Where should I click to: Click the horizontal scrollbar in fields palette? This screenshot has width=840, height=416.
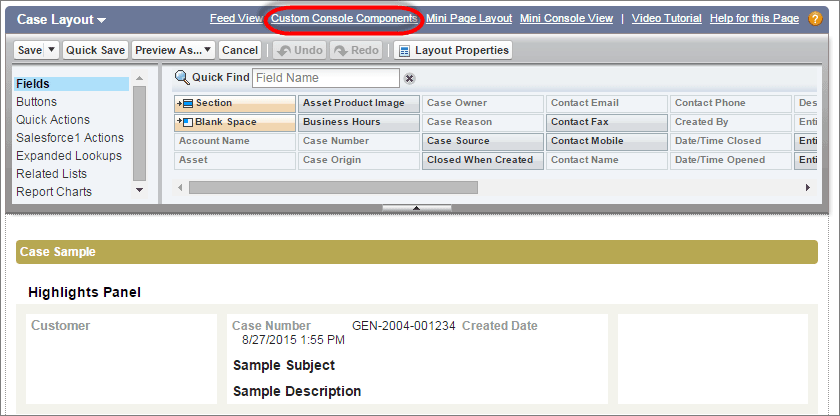333,187
